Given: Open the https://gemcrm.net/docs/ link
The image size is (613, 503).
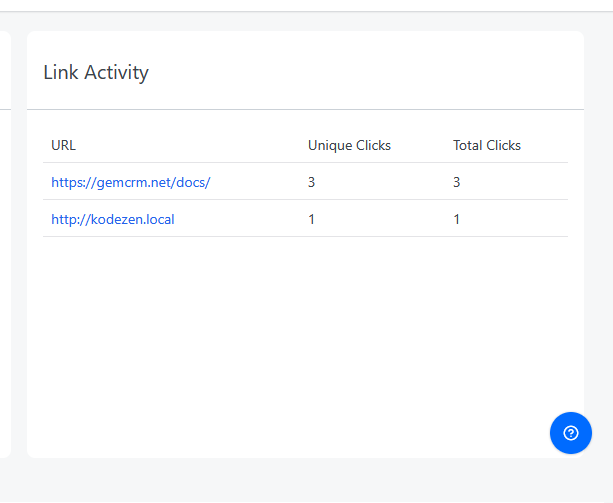Looking at the screenshot, I should coord(131,182).
